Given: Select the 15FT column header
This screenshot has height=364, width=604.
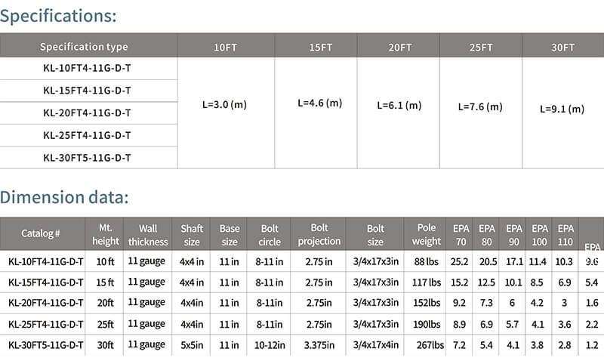Looking at the screenshot, I should click(320, 47).
